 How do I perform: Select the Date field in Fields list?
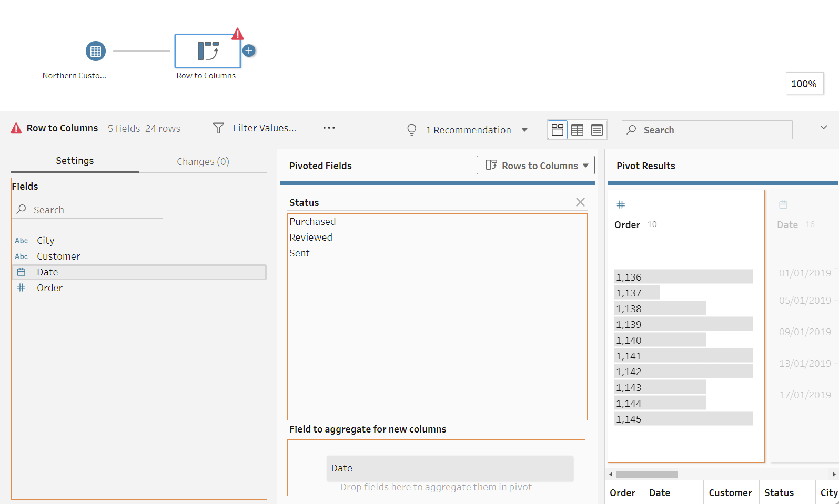point(139,272)
